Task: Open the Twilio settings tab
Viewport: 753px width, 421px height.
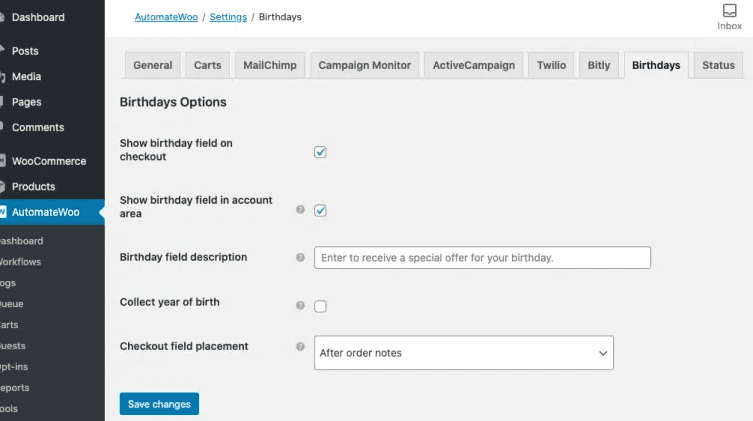Action: [x=550, y=65]
